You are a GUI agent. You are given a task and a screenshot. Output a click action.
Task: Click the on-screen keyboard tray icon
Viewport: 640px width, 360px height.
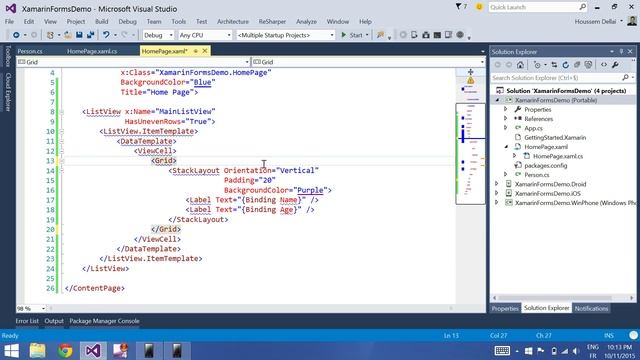(502, 351)
